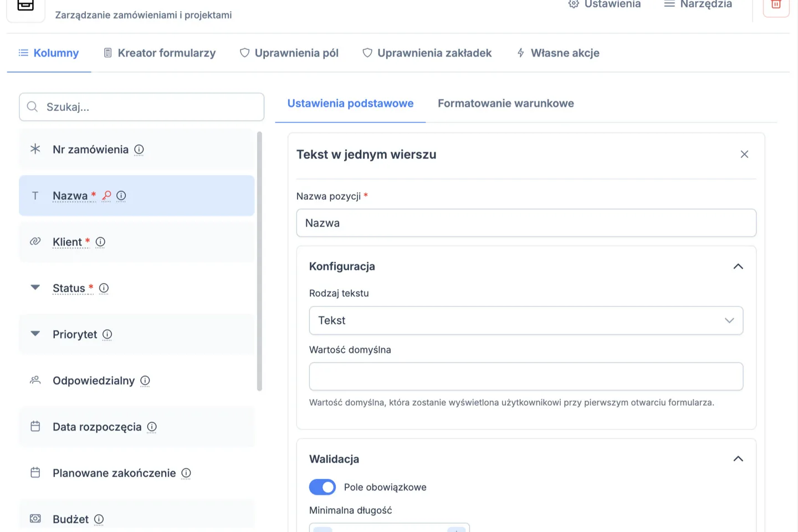Viewport: 798px width, 532px height.
Task: Click the people icon for Odpowiedzialny
Action: 35,380
